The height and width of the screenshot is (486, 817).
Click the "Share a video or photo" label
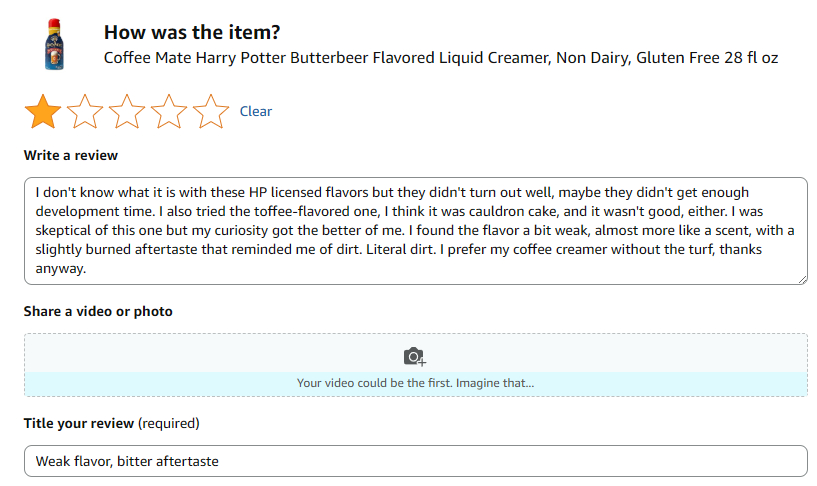(x=98, y=311)
